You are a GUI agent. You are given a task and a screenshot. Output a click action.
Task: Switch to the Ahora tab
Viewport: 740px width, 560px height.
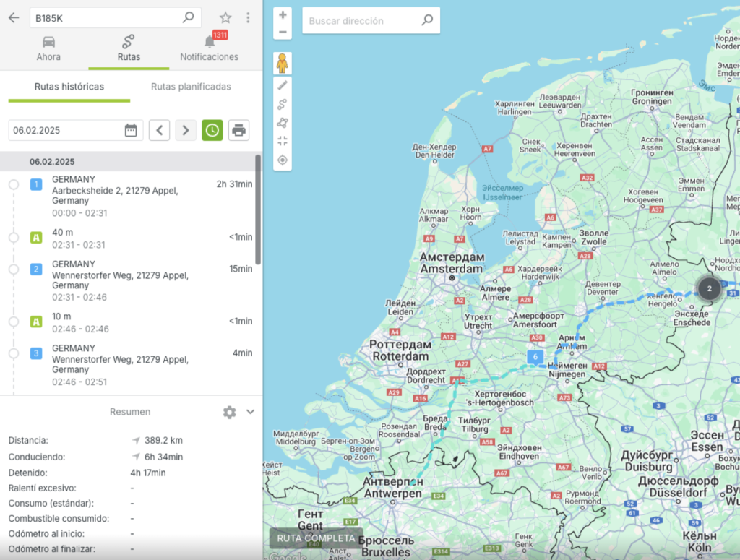click(48, 48)
